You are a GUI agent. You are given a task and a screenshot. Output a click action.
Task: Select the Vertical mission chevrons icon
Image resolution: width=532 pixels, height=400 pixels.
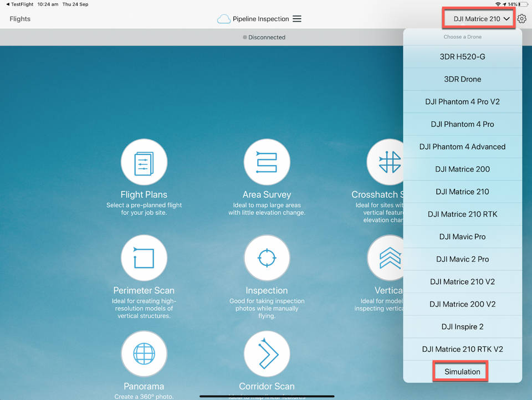point(390,258)
